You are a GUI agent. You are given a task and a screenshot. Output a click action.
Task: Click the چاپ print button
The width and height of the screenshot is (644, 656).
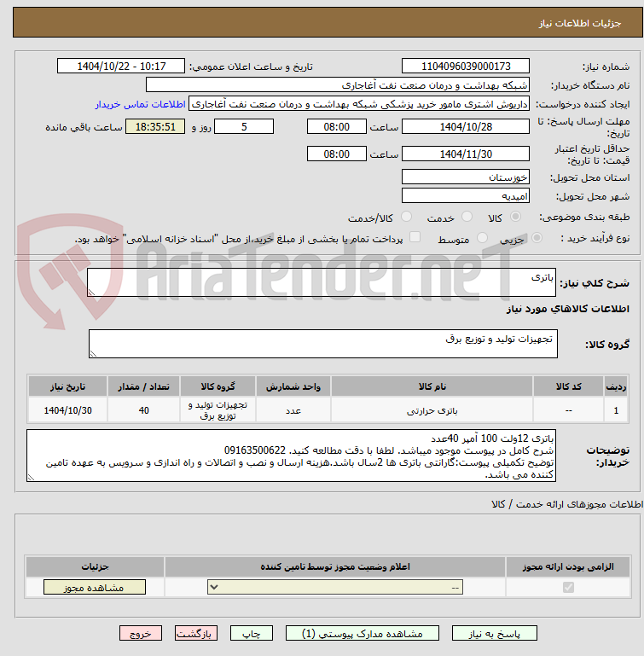pyautogui.click(x=252, y=634)
